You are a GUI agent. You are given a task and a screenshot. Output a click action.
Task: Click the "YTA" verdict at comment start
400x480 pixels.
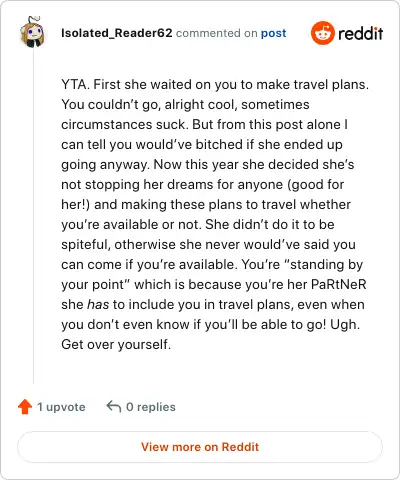tap(74, 84)
